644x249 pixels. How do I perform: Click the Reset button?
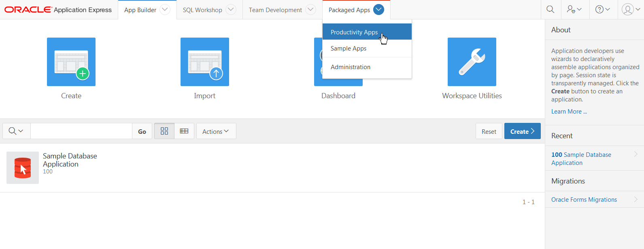(489, 131)
